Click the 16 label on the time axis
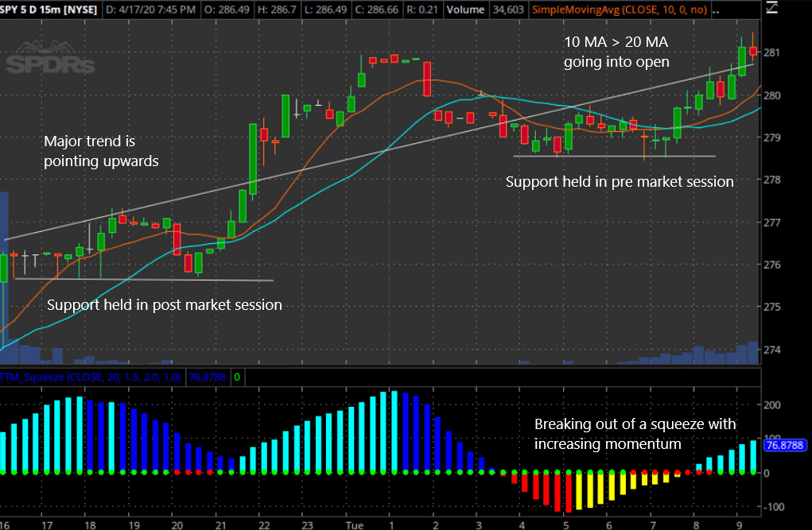Screen dimensions: 812x530 (x=4, y=524)
